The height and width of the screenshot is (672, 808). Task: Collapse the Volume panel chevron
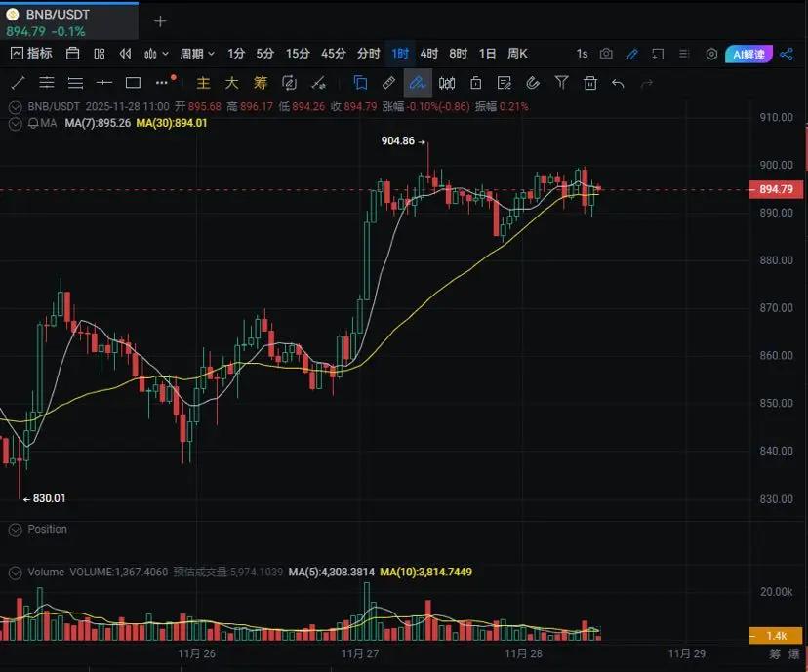[15, 573]
